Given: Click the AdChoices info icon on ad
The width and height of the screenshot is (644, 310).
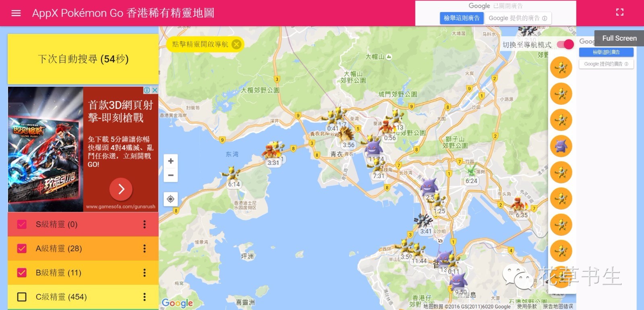Looking at the screenshot, I should (x=147, y=90).
